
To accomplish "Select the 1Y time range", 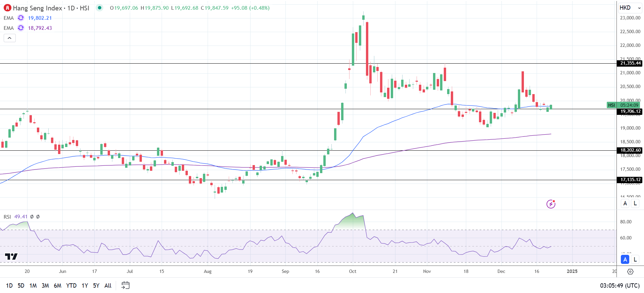I will point(85,286).
